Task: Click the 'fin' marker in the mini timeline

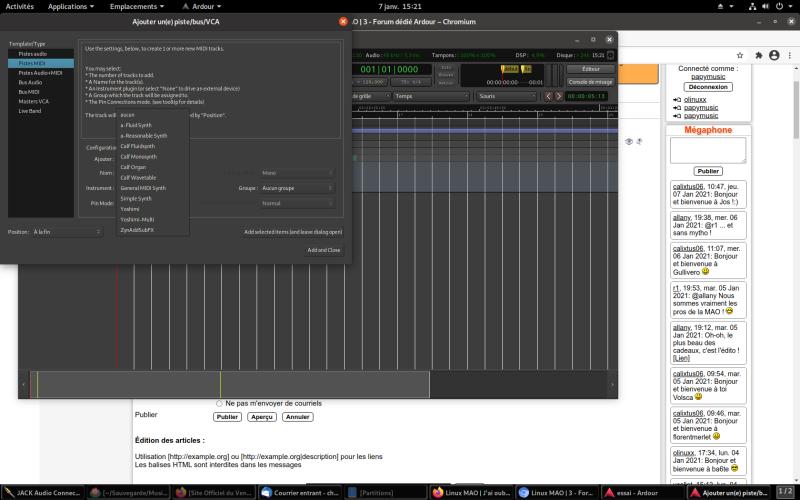Action: (x=527, y=69)
